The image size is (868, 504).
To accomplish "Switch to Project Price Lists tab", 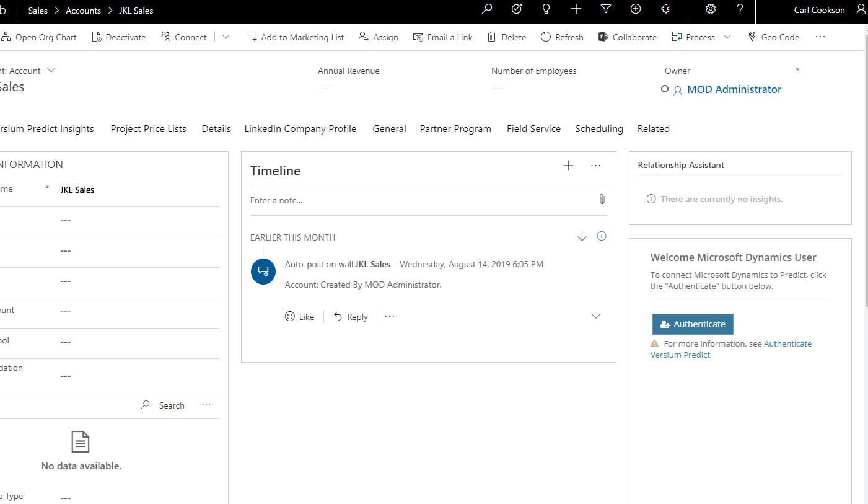I will point(149,129).
